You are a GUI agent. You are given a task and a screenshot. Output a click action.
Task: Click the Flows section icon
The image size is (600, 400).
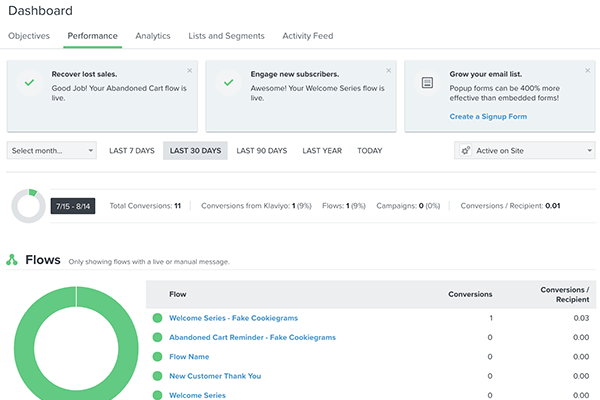pos(12,260)
